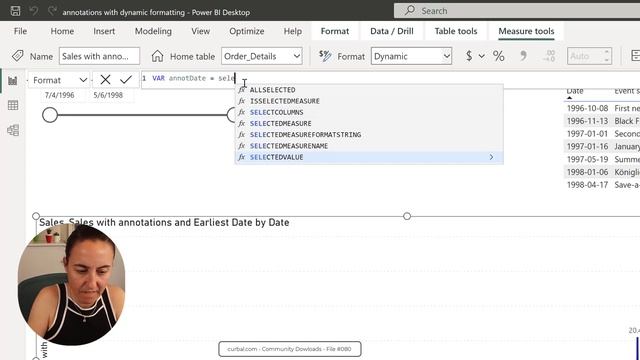
Task: Open the Table view sidebar icon
Action: click(x=13, y=105)
